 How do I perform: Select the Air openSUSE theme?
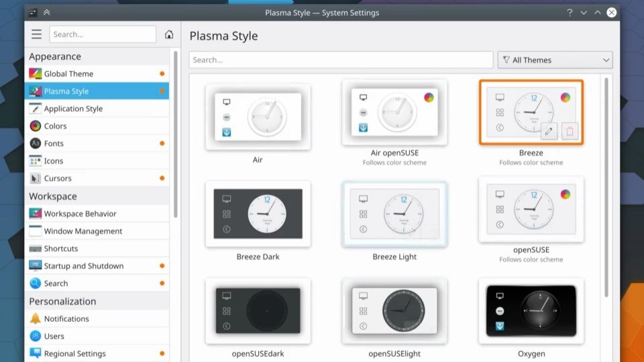[x=394, y=113]
